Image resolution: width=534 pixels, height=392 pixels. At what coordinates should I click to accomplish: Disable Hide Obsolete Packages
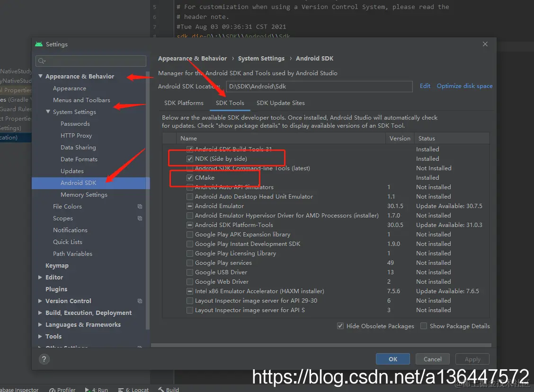(340, 326)
